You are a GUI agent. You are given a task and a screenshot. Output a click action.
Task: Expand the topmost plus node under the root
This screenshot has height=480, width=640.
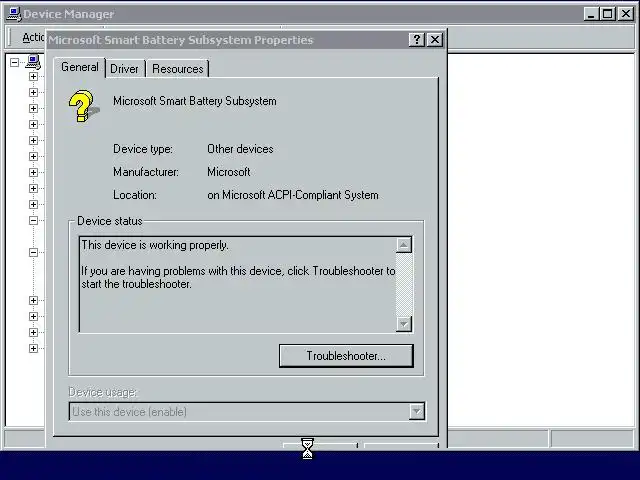33,76
